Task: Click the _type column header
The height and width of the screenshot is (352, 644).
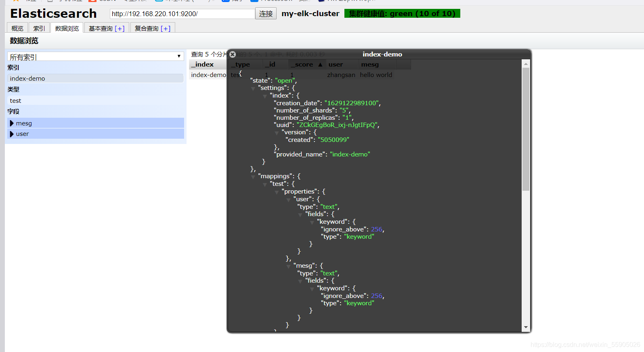Action: click(246, 65)
